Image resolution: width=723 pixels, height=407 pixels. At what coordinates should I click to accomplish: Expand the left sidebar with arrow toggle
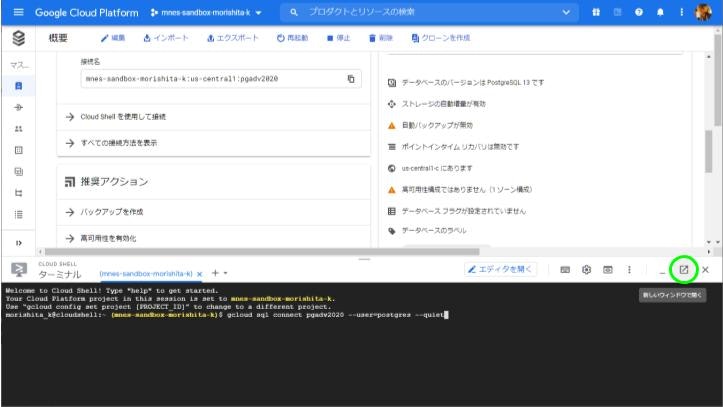coord(18,243)
